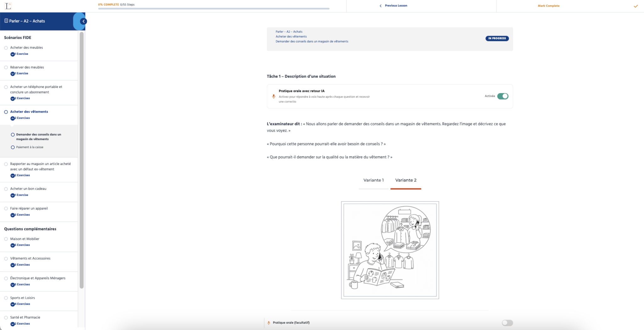The height and width of the screenshot is (330, 644).
Task: Disable the Pratique orale avec retour IA switch
Action: tap(502, 96)
